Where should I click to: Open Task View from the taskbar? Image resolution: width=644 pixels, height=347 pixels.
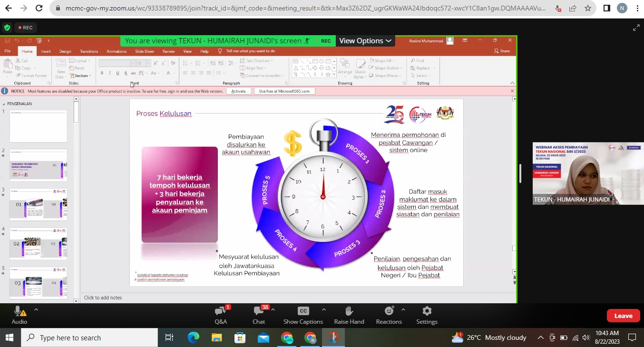pyautogui.click(x=169, y=337)
